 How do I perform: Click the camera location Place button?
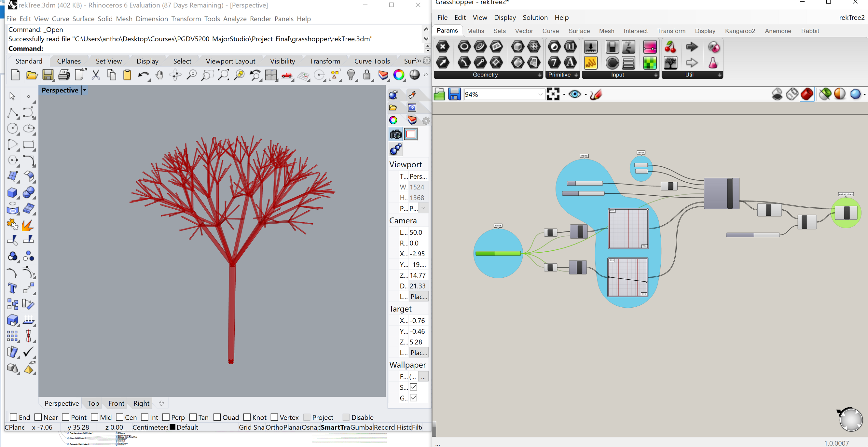point(419,297)
